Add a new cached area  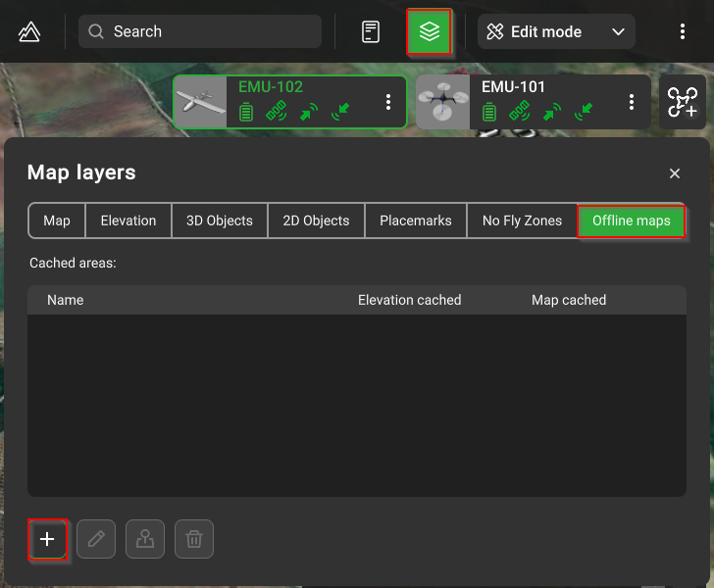pos(47,539)
